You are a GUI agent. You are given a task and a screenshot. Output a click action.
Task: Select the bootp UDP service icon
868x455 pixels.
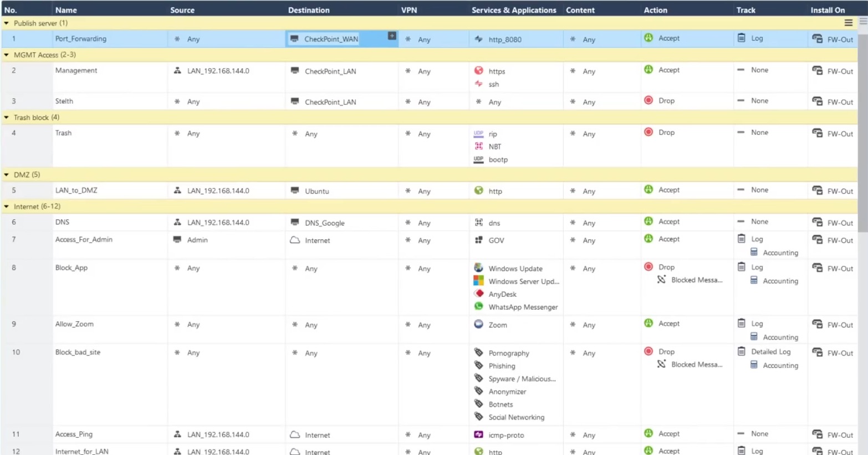[478, 159]
